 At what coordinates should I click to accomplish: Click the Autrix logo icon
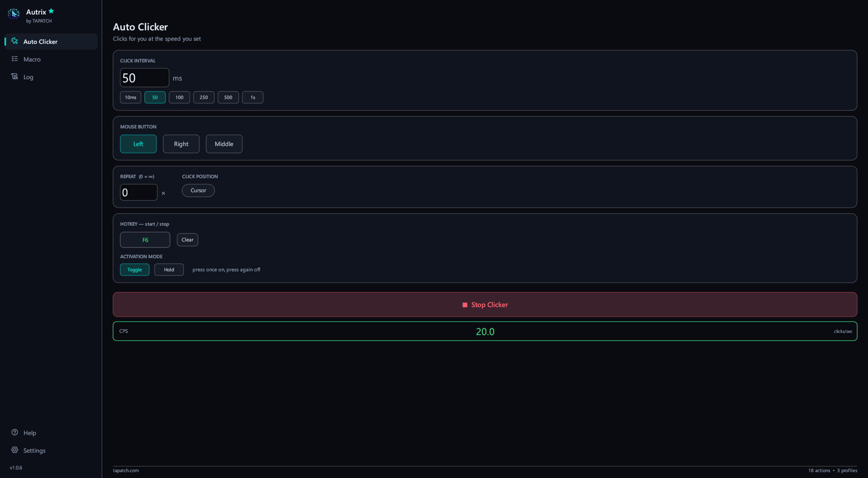pyautogui.click(x=14, y=14)
